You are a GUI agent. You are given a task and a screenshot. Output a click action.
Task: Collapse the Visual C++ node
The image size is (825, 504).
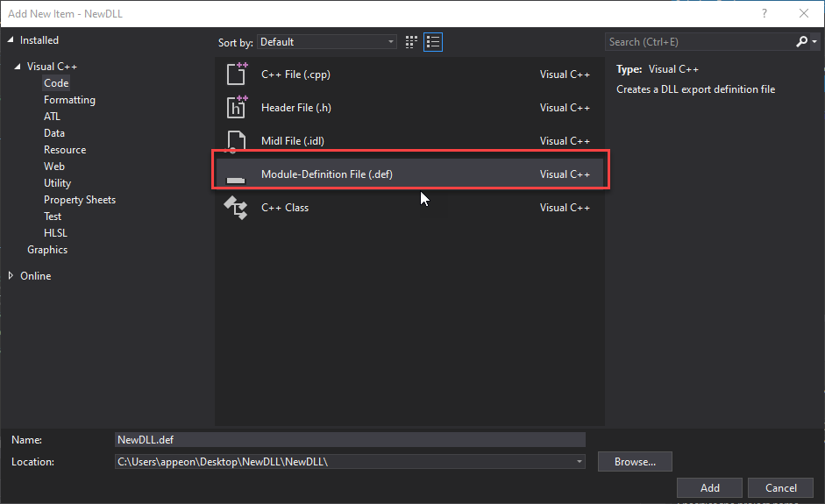[x=18, y=67]
